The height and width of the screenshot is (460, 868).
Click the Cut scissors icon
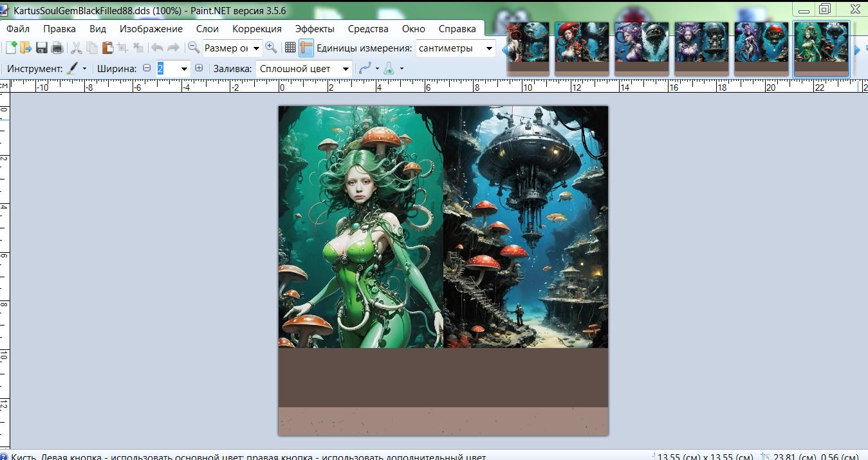tap(76, 48)
